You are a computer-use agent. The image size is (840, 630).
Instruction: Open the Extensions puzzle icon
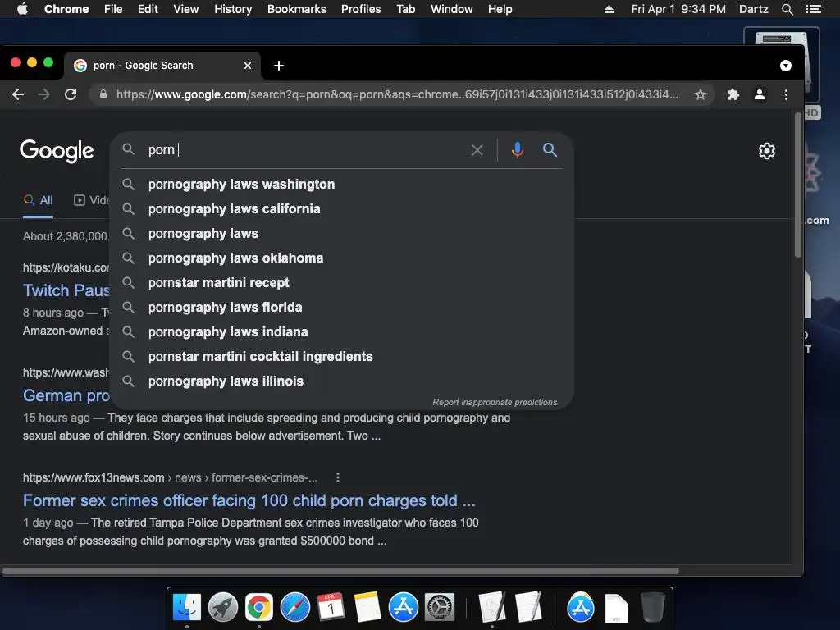[x=733, y=95]
